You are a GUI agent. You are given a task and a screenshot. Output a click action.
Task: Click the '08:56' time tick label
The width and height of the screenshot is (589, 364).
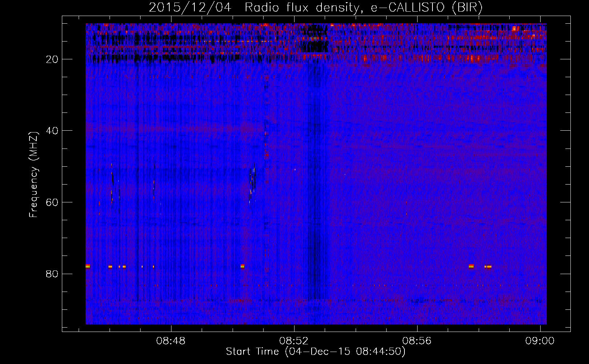click(417, 341)
